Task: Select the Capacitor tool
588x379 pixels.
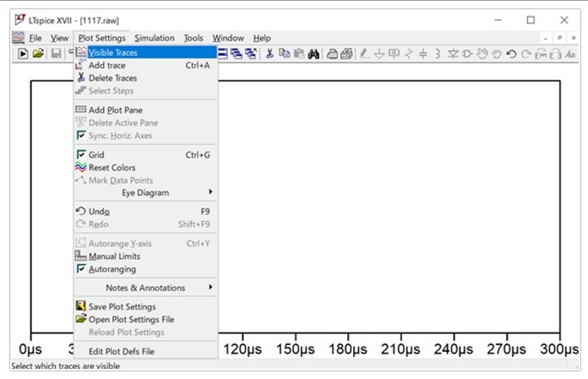Action: [423, 54]
